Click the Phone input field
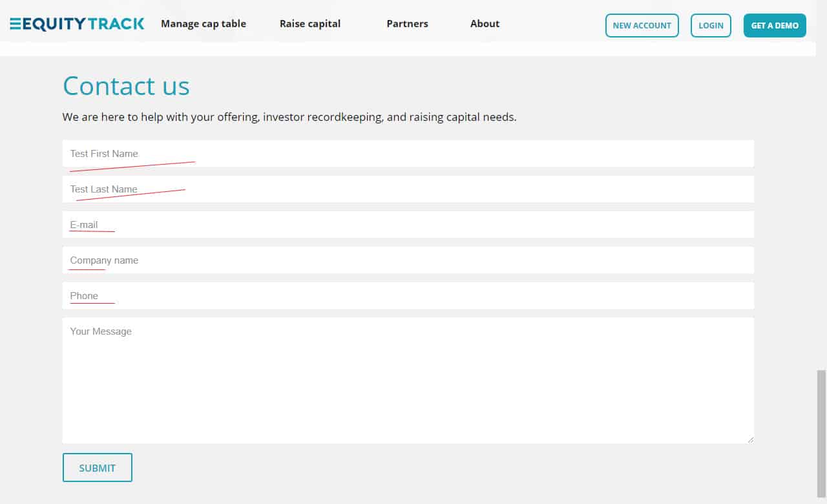Viewport: 827px width, 504px height. click(x=408, y=296)
